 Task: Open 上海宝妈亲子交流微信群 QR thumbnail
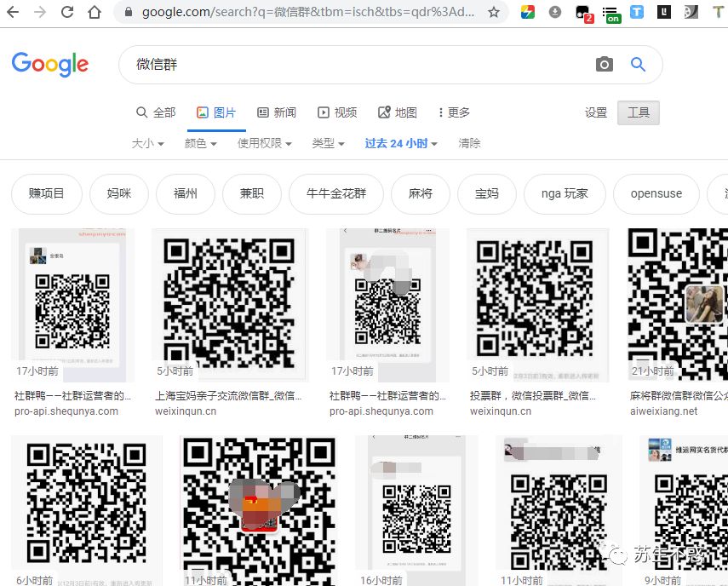click(x=230, y=305)
